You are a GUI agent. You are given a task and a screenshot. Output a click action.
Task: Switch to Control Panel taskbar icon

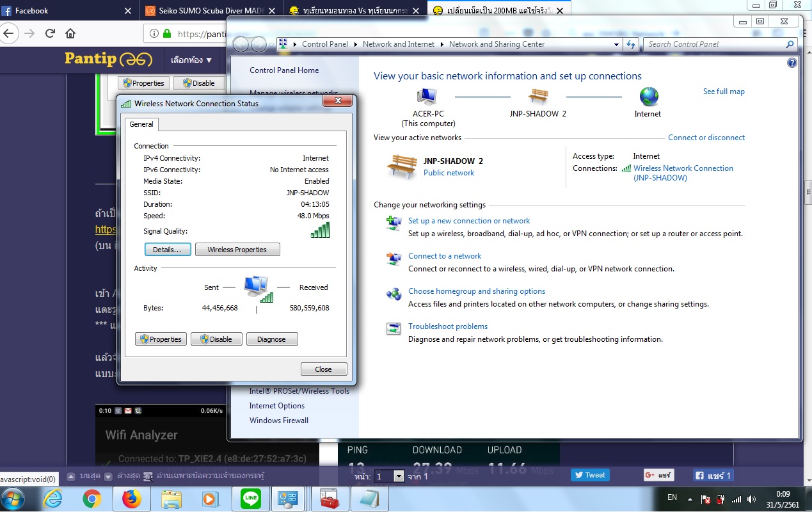point(289,499)
